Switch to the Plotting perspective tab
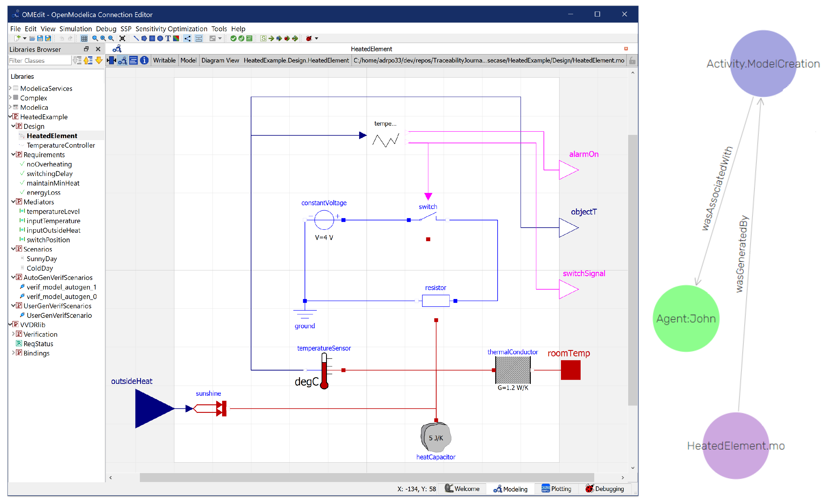 click(x=557, y=489)
